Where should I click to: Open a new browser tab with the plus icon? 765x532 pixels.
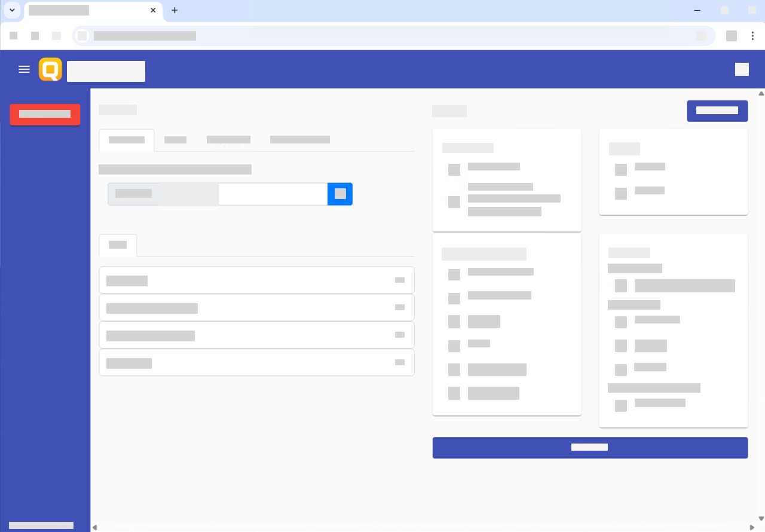click(x=175, y=10)
